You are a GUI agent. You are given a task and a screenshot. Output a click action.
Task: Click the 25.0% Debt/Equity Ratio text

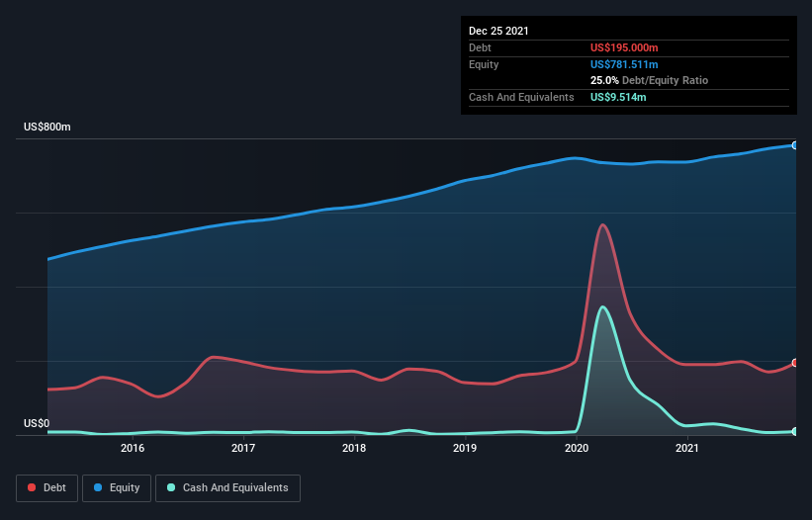(650, 81)
